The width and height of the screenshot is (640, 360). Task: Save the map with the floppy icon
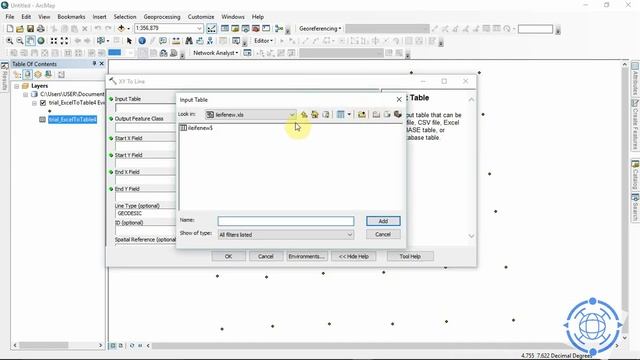click(30, 29)
